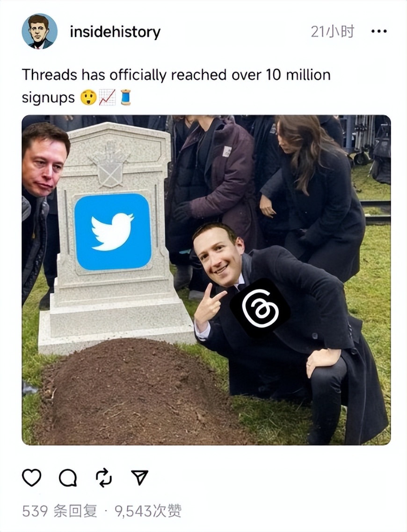Screen dimensions: 407x532
Task: Click the rising chart emoji
Action: [x=107, y=97]
